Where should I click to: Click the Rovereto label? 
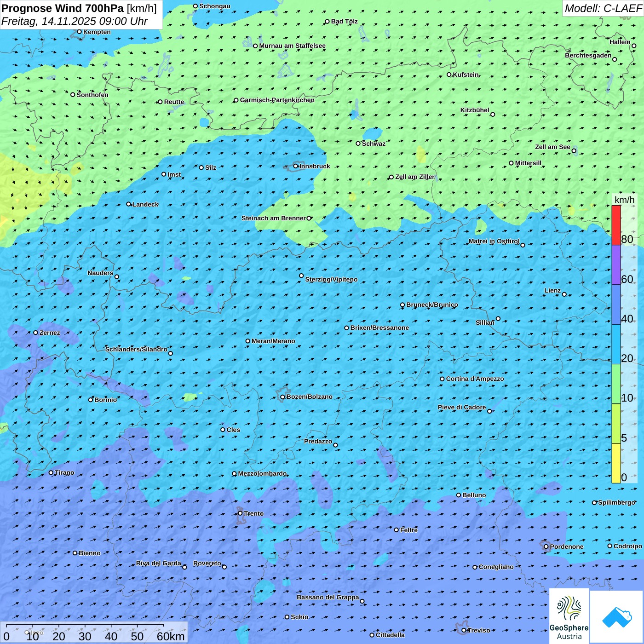207,563
